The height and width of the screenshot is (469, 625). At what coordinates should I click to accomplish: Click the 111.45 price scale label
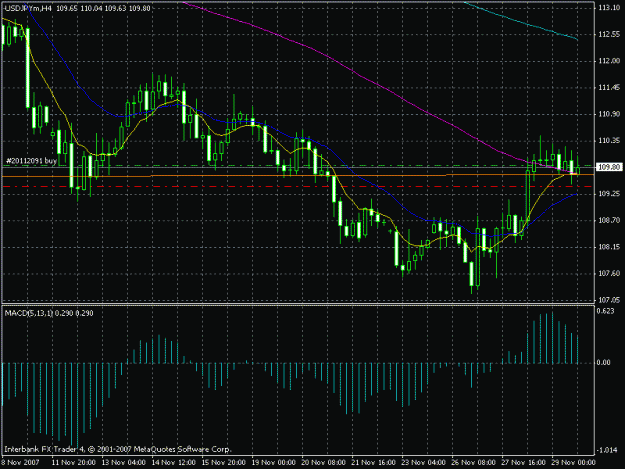(609, 87)
